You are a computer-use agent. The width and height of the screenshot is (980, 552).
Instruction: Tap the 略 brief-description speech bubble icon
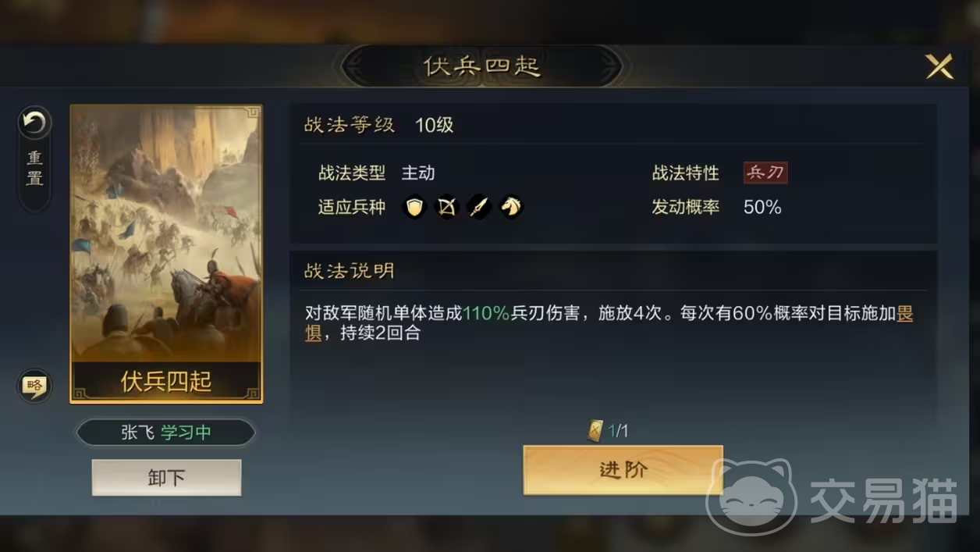pyautogui.click(x=35, y=385)
